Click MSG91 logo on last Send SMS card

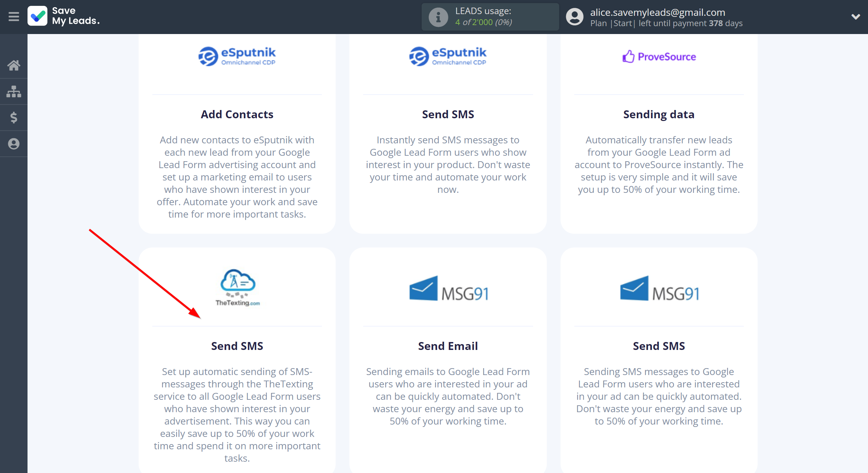pyautogui.click(x=660, y=289)
